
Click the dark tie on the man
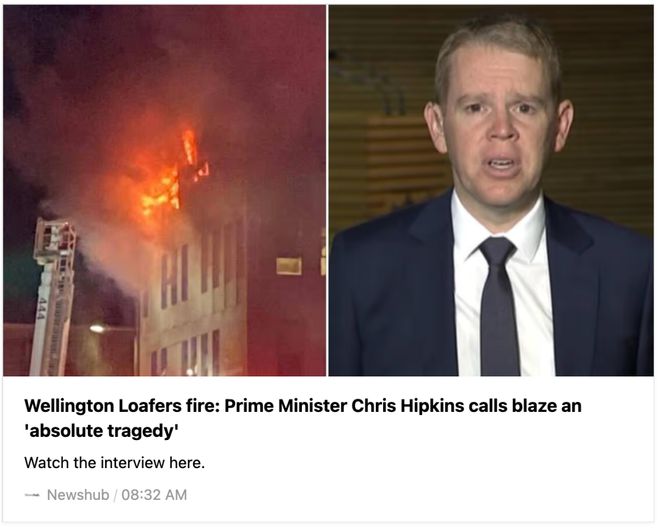[x=499, y=305]
